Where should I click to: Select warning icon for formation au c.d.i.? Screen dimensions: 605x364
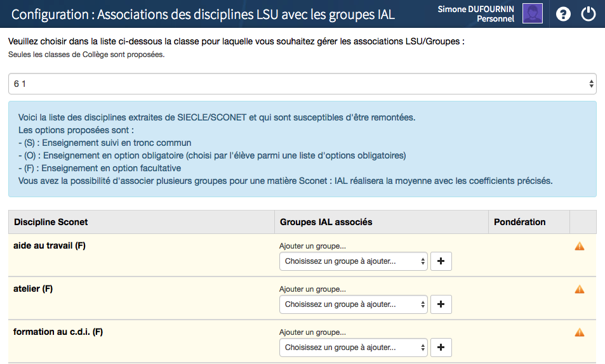(x=579, y=332)
